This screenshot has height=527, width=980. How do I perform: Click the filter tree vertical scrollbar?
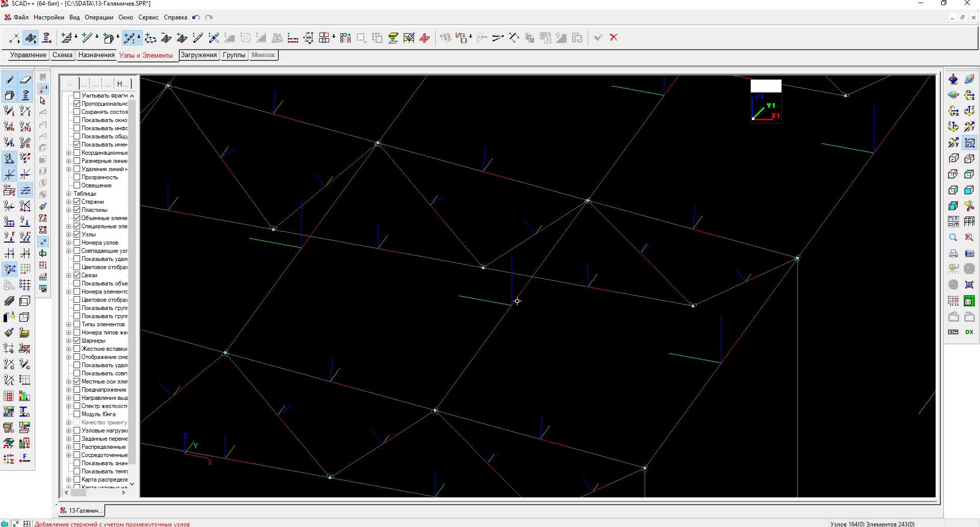(x=132, y=281)
